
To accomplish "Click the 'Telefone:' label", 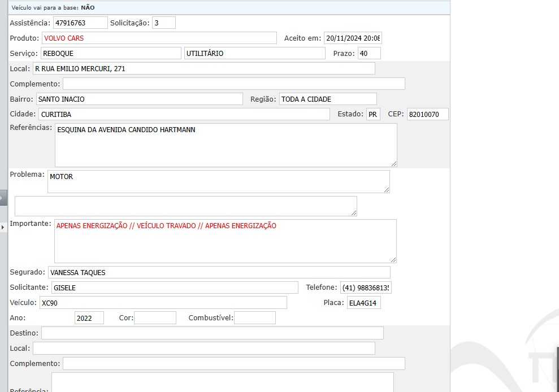I will pos(321,288).
